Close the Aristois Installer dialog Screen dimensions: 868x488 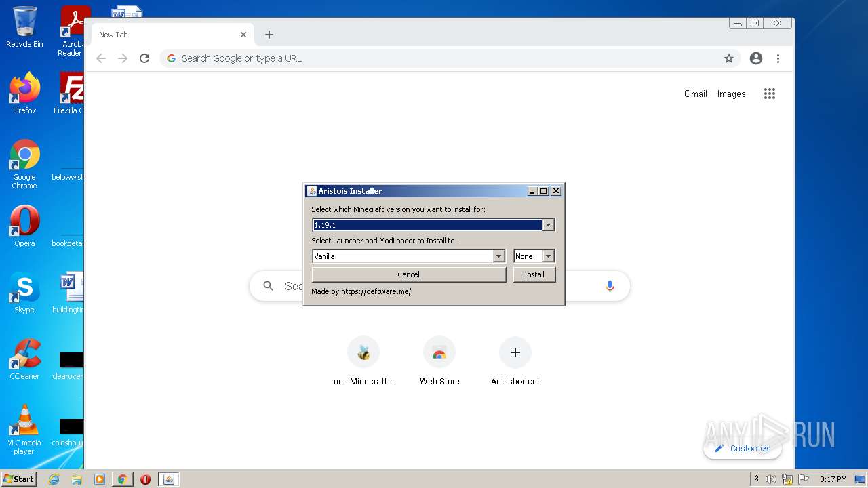[556, 191]
